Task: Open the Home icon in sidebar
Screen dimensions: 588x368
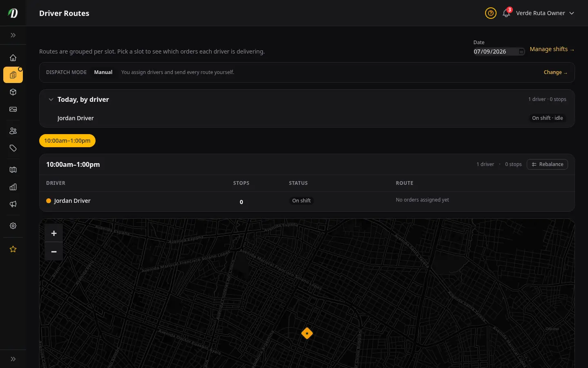Action: click(13, 58)
